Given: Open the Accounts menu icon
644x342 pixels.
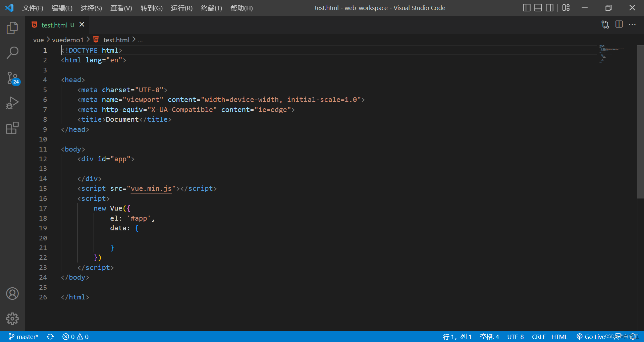Looking at the screenshot, I should click(12, 294).
